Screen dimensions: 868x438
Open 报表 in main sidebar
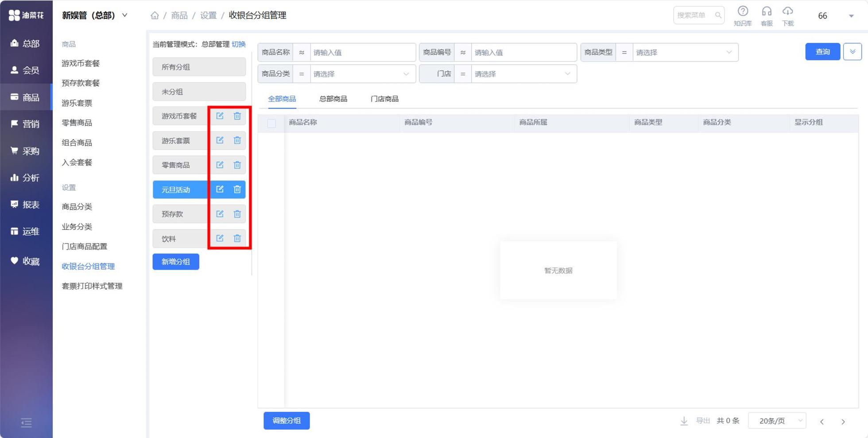(x=25, y=205)
